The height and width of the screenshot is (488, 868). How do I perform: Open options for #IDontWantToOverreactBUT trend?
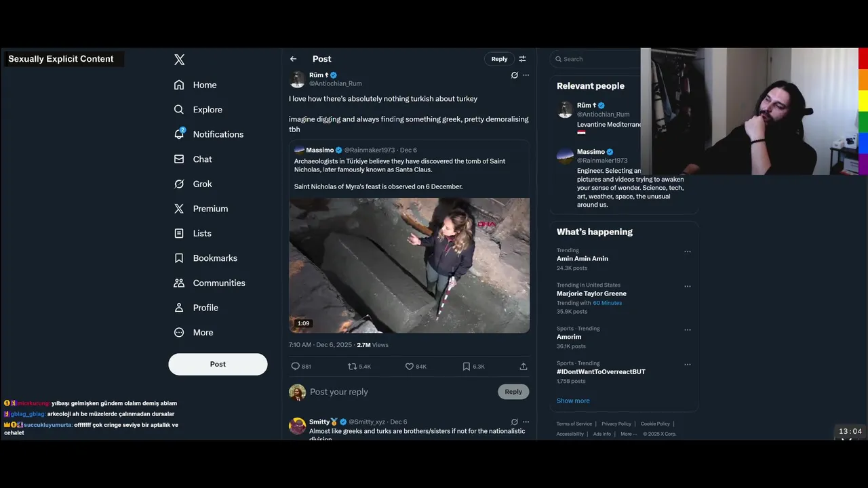688,365
